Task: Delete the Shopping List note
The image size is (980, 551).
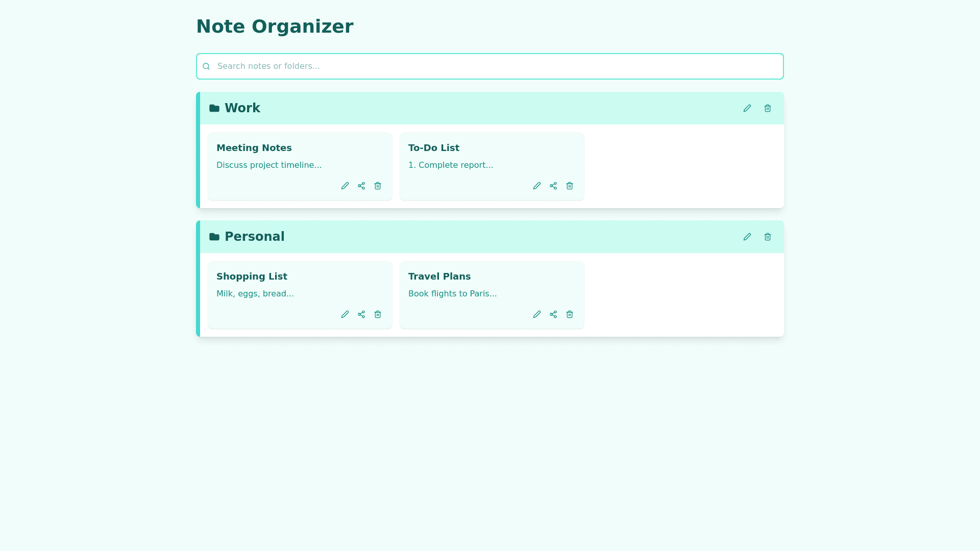Action: tap(378, 314)
